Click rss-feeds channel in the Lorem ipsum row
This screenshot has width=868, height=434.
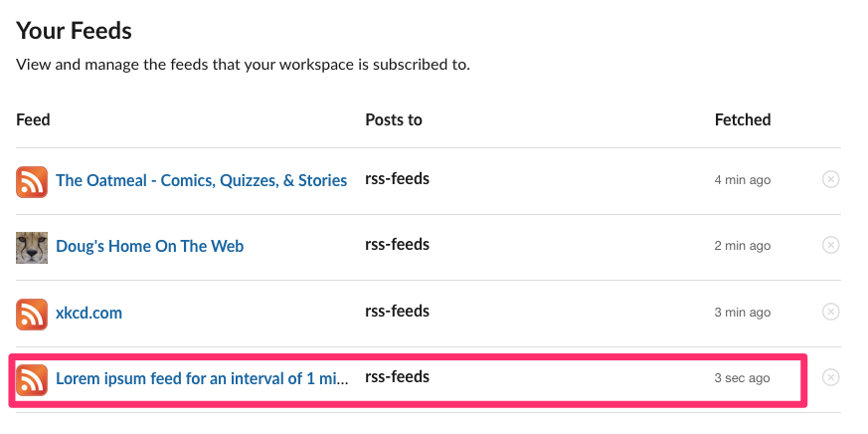pyautogui.click(x=397, y=377)
